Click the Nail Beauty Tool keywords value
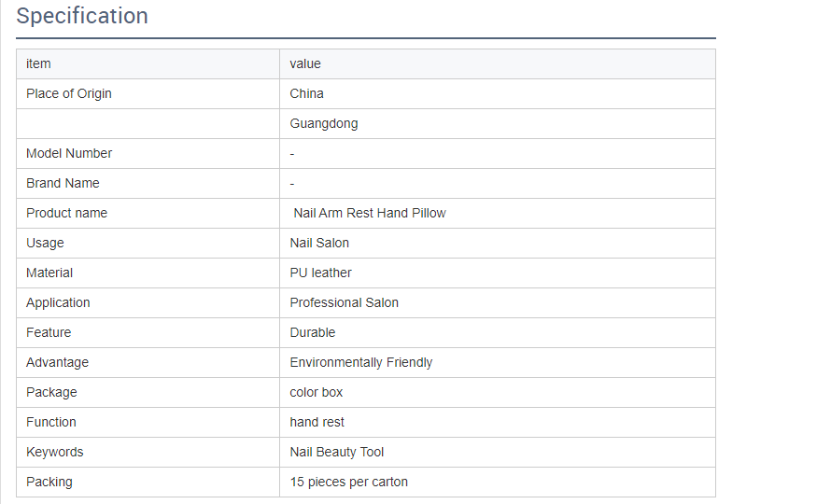The width and height of the screenshot is (817, 504). click(x=336, y=452)
